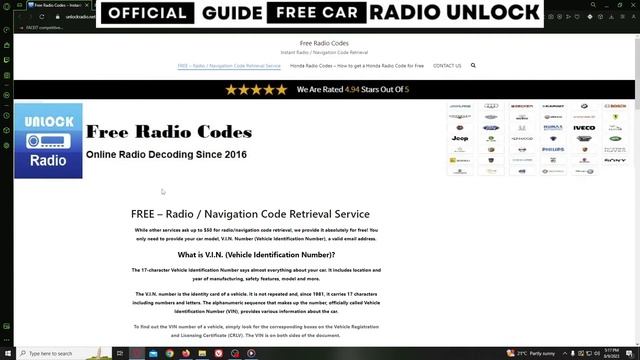Show hidden tray icons chevron

(x=565, y=353)
